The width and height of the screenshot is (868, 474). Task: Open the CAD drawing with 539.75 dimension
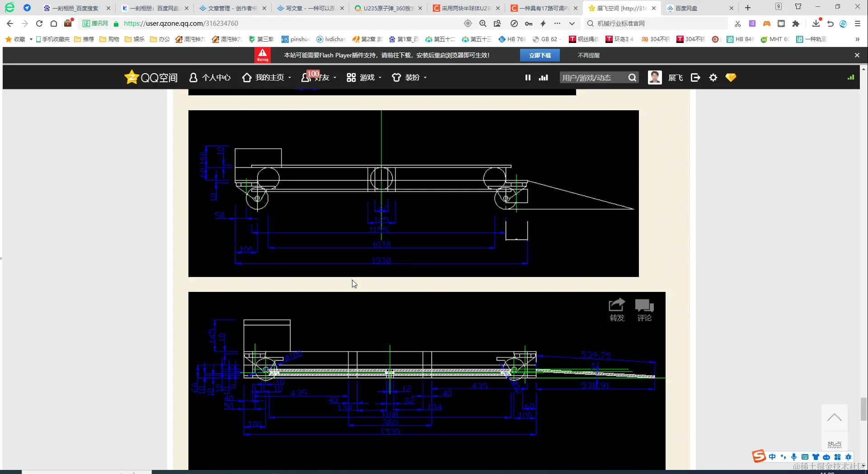[x=427, y=380]
